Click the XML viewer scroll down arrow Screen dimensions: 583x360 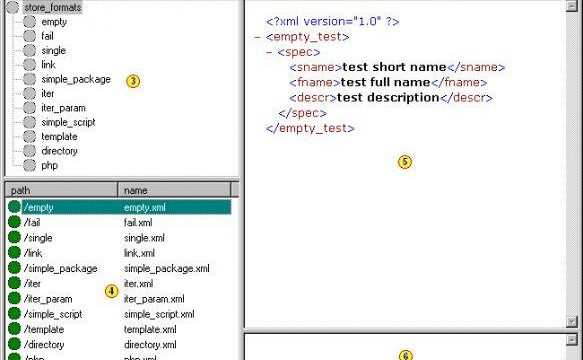[571, 321]
